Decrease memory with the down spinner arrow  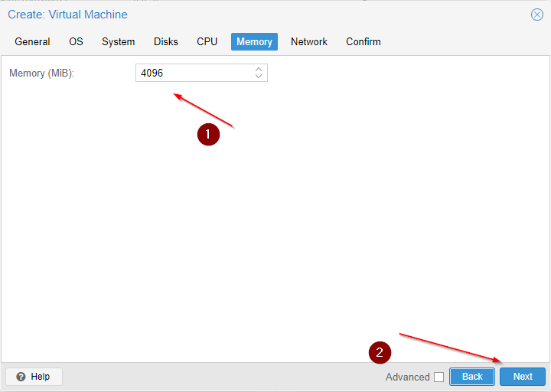259,77
